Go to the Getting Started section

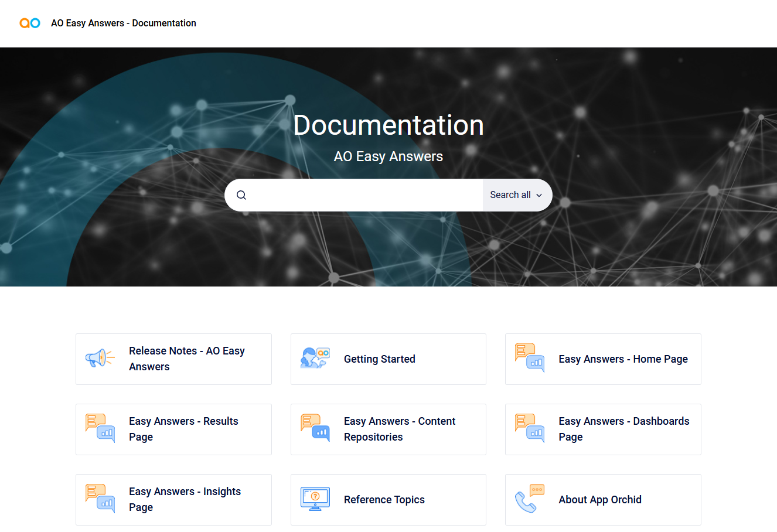tap(379, 359)
